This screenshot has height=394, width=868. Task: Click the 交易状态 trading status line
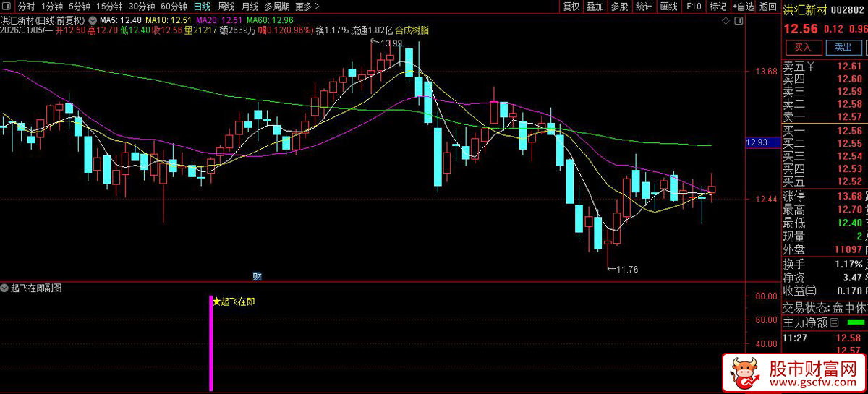coord(824,307)
